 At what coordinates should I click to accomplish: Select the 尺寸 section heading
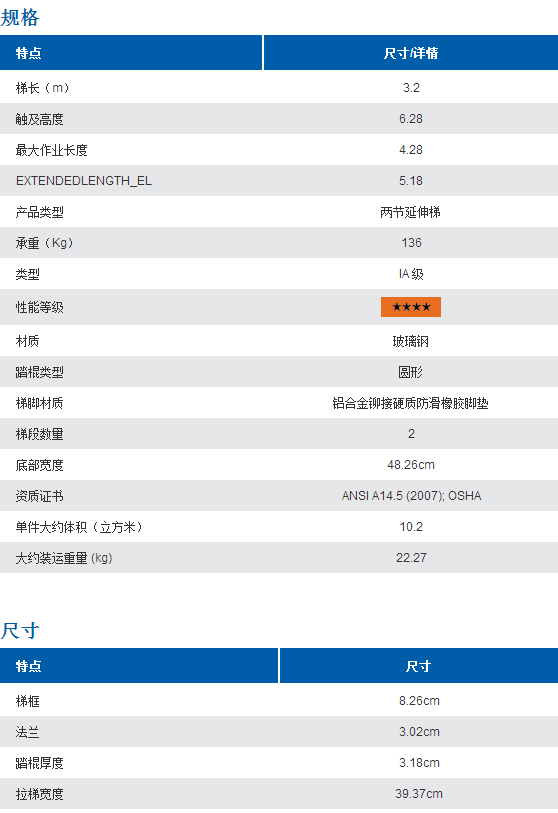[20, 630]
